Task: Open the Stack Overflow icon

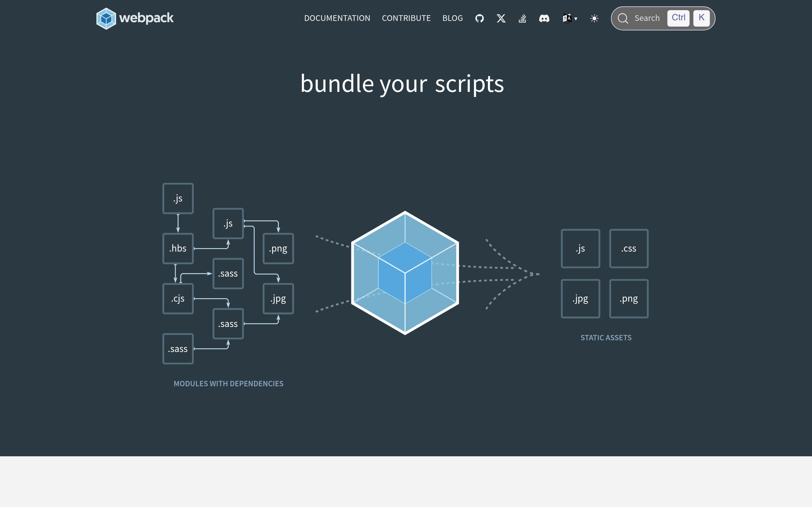Action: (522, 18)
